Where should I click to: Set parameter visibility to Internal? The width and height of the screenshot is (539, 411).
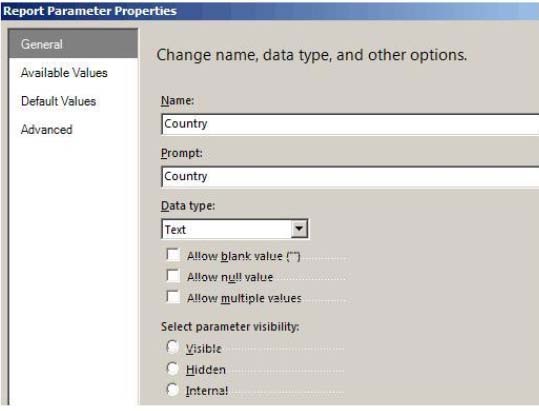pos(172,390)
